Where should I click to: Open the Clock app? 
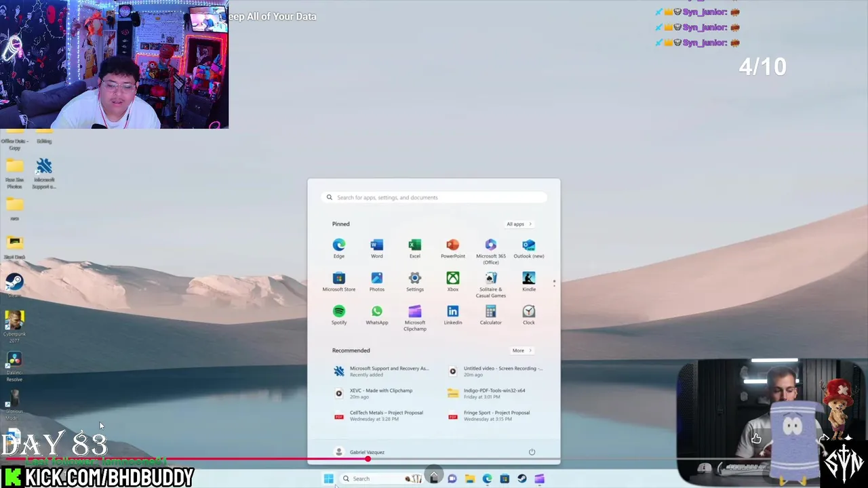coord(529,314)
